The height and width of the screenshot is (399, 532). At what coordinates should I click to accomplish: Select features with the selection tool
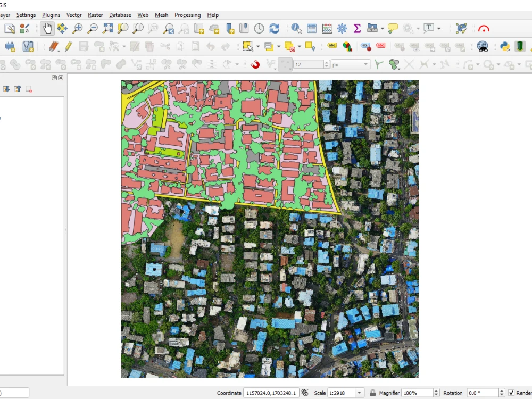248,46
